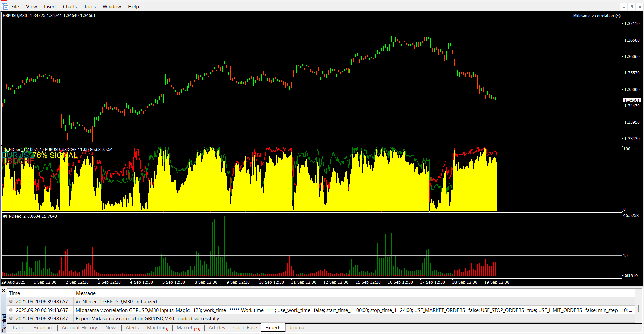Click the status icon beside the Midasama inputs log row
Viewport: 644px width, 334px height.
click(x=11, y=310)
